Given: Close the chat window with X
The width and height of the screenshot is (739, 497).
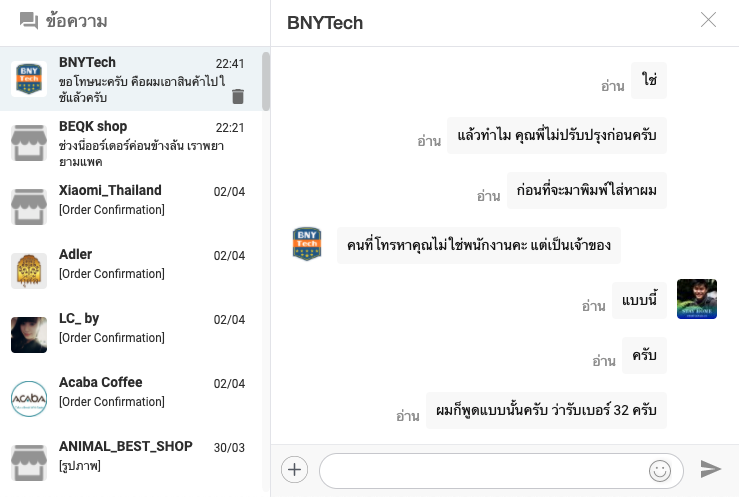Looking at the screenshot, I should [x=709, y=20].
